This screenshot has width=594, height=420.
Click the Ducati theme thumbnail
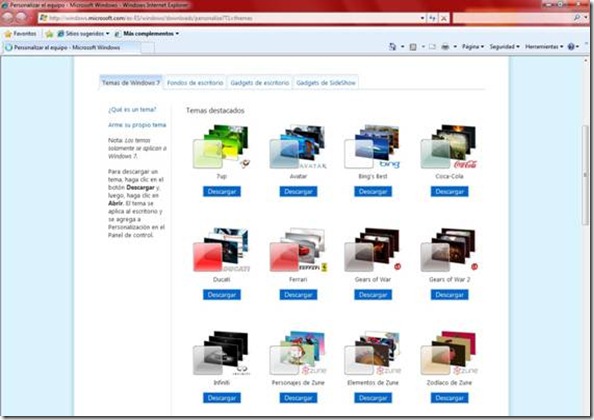click(x=221, y=250)
